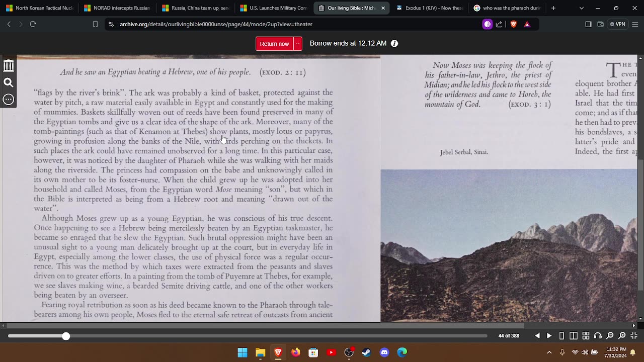Click the '(EXOD. 2: 11)' reference
Screen dimensions: 644x362
[283, 72]
